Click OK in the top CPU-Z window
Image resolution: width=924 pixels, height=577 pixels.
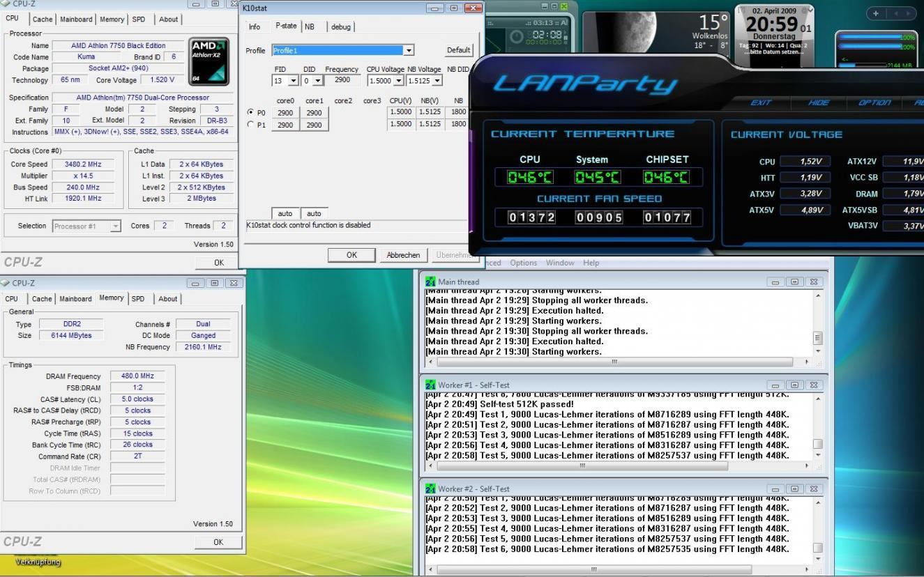coord(218,263)
